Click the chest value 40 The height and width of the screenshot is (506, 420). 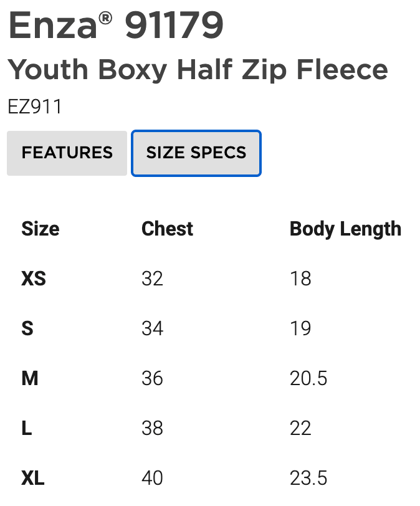152,478
